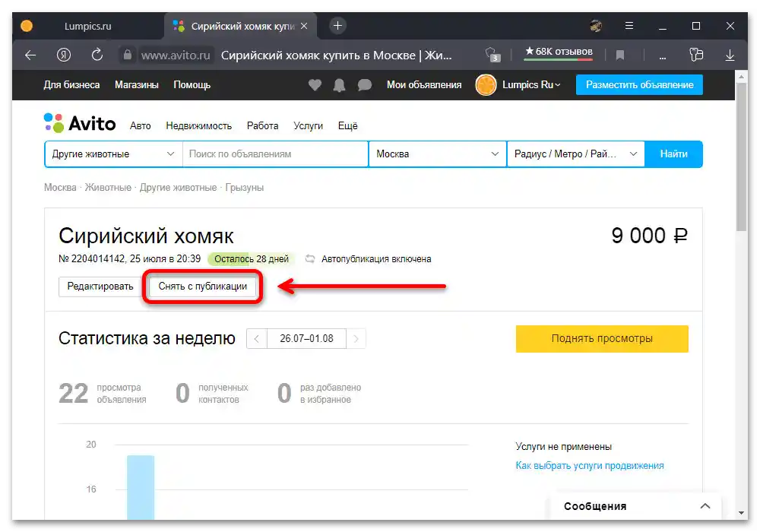The height and width of the screenshot is (532, 760).
Task: Click the Поиск по объявлениям search field
Action: [275, 154]
